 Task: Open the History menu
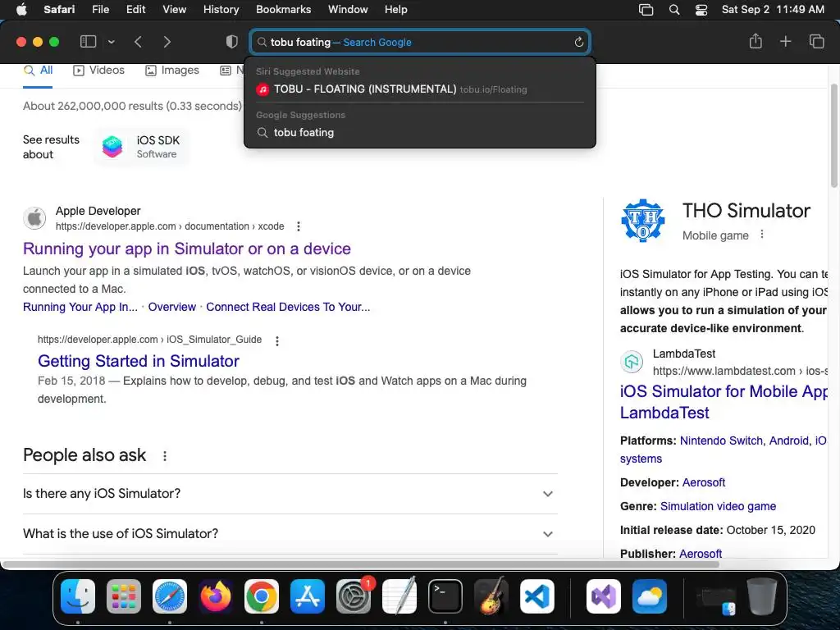(221, 10)
